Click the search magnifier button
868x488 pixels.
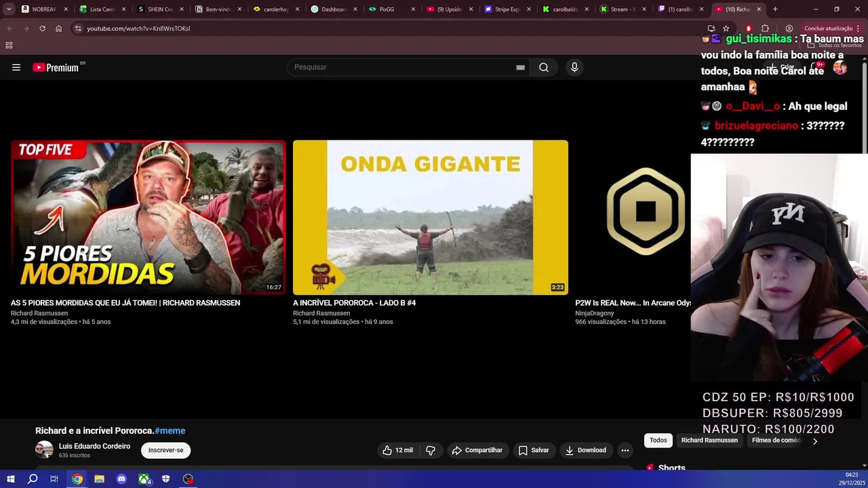click(544, 67)
